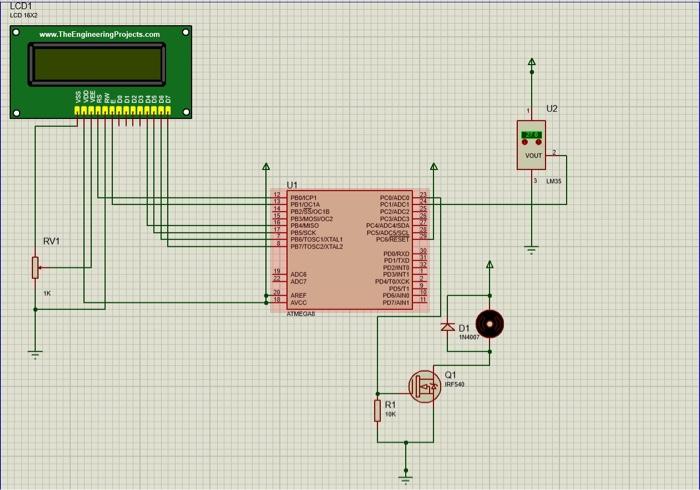This screenshot has height=490, width=700.
Task: Click the RV1 potentiometer symbol
Action: (x=35, y=268)
